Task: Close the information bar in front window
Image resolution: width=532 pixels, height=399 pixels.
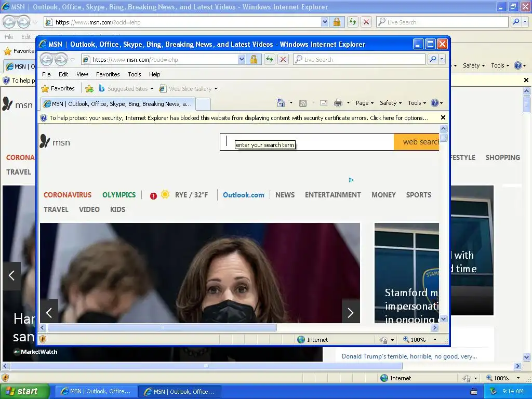Action: pyautogui.click(x=443, y=118)
